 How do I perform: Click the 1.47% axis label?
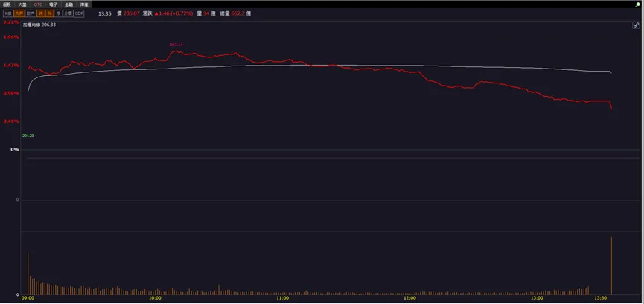[11, 65]
